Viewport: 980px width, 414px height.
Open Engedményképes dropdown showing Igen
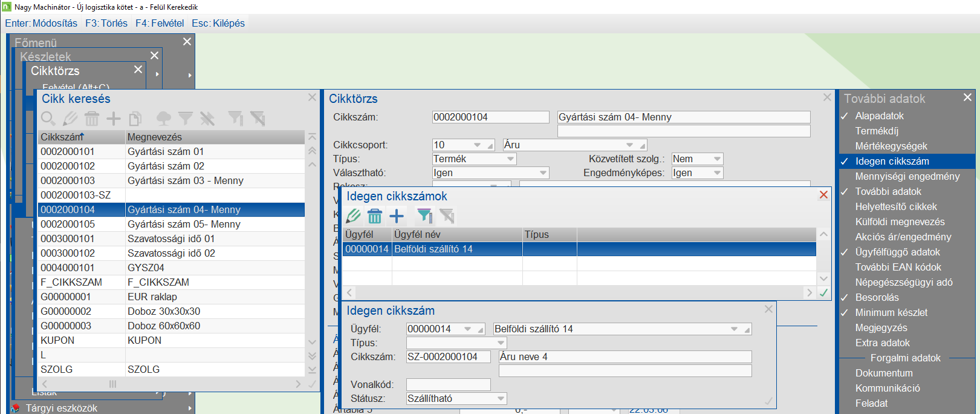point(717,173)
